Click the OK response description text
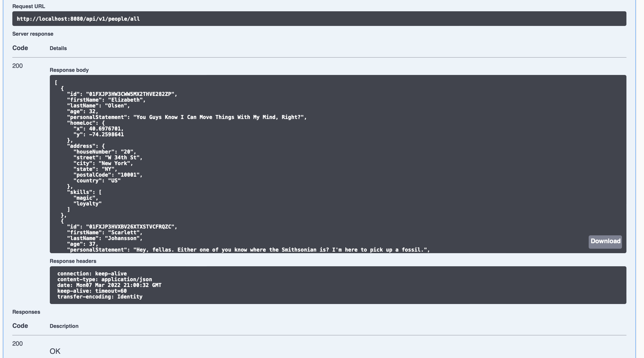644x358 pixels. click(55, 351)
